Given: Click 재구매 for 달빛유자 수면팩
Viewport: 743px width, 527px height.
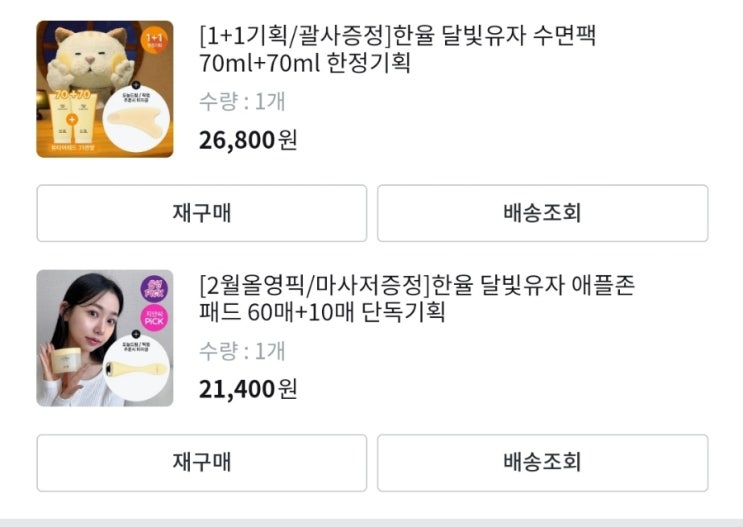Looking at the screenshot, I should tap(202, 213).
